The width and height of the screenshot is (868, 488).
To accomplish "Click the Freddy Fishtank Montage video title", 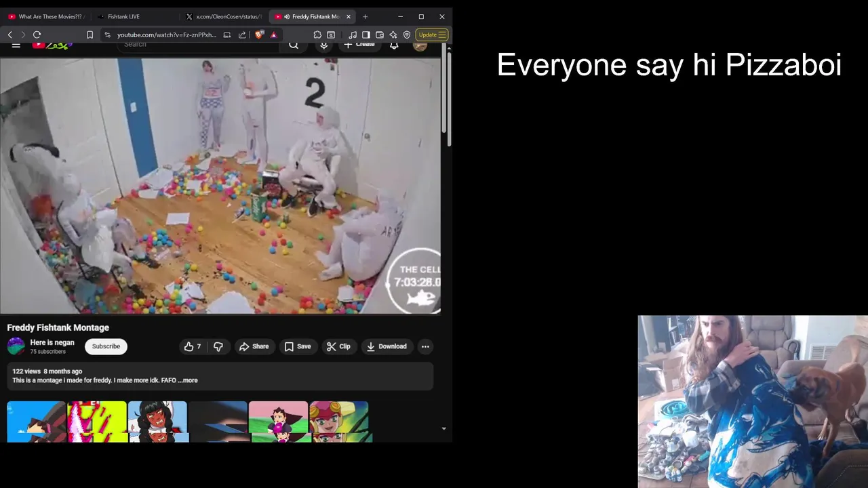I will [58, 327].
